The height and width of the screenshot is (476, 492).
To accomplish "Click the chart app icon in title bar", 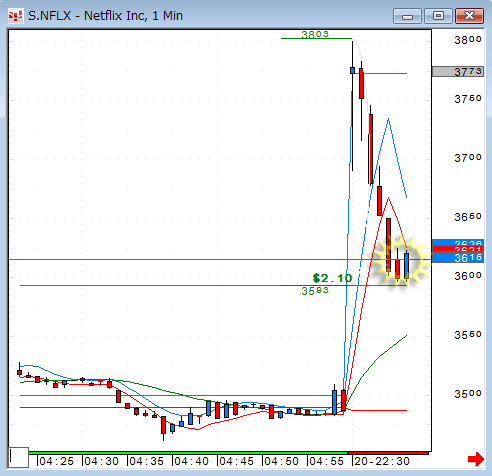I will 15,16.
